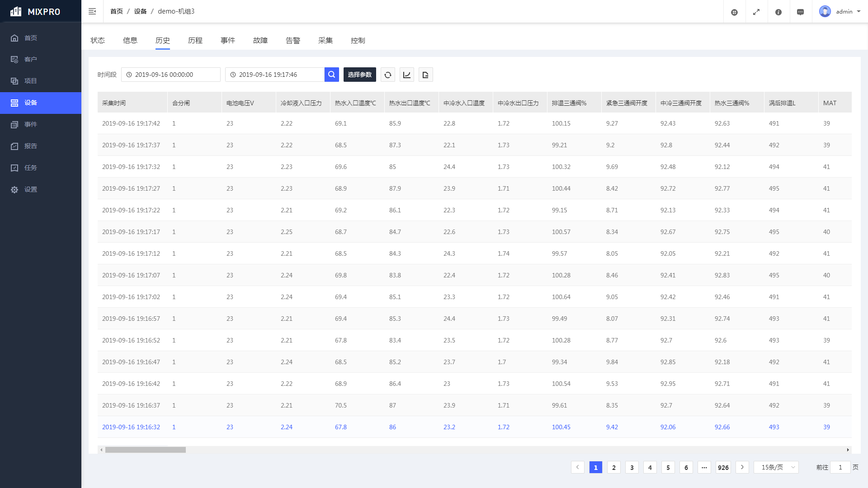Click next page arrow in pagination
The height and width of the screenshot is (488, 868).
[x=742, y=467]
